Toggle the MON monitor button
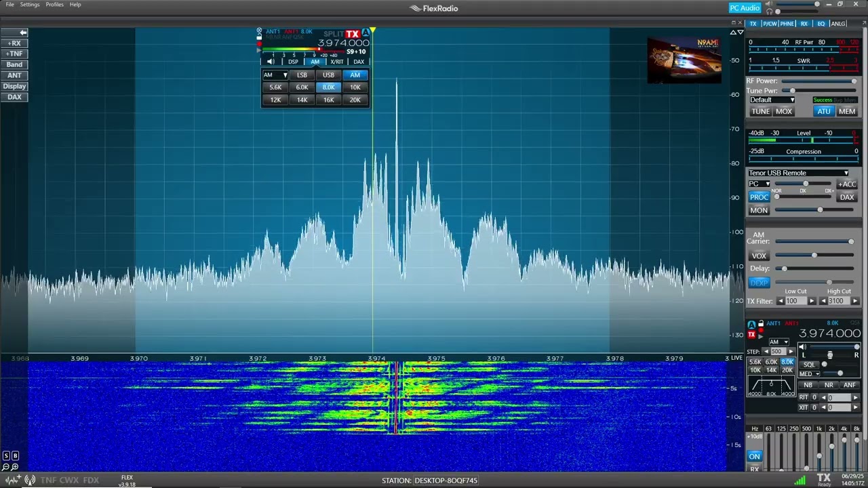 coord(759,211)
